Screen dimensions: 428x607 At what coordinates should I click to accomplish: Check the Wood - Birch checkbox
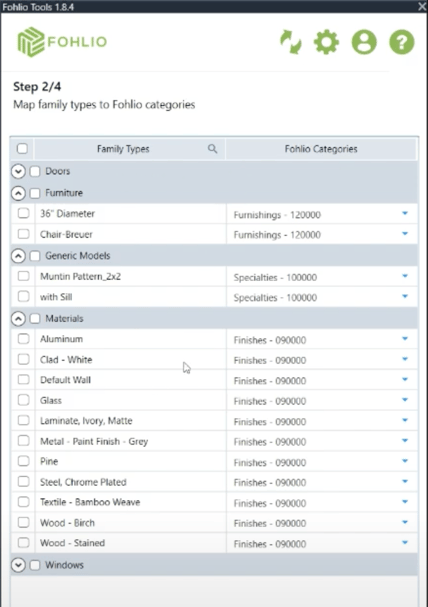coord(24,523)
